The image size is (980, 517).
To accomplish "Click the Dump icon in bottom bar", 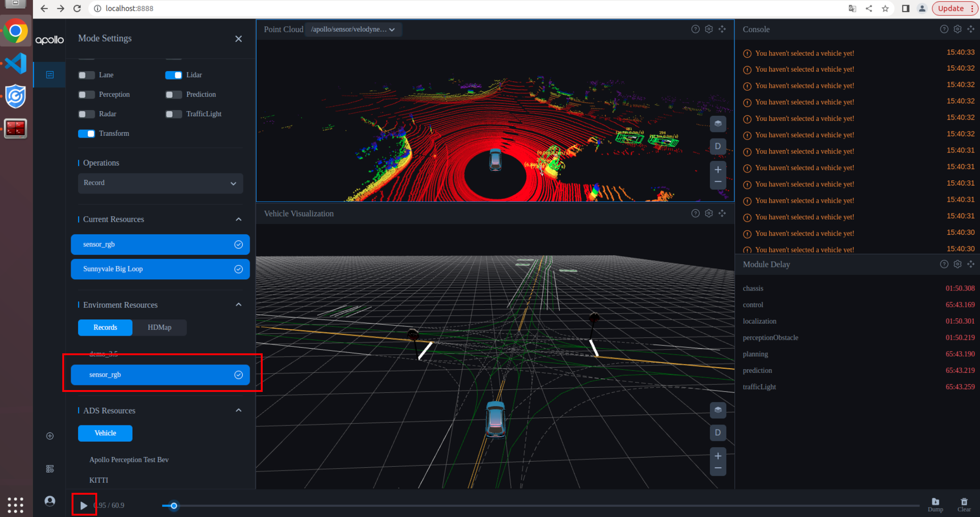I will coord(935,502).
